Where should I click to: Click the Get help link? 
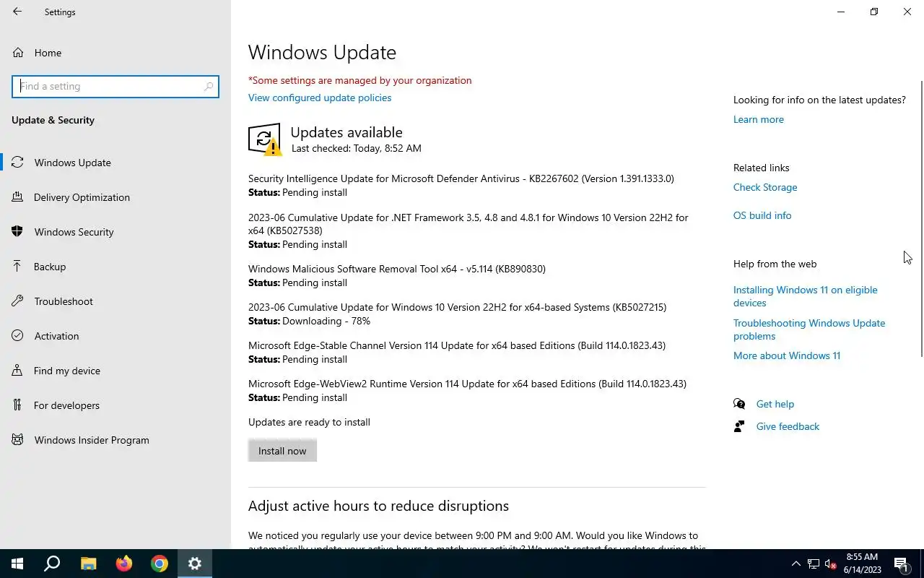coord(775,404)
